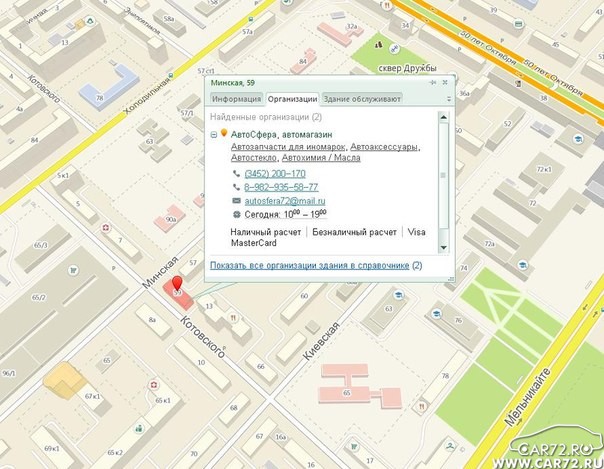The image size is (604, 469).
Task: Click the сквер Дружбы label
Action: coord(408,69)
